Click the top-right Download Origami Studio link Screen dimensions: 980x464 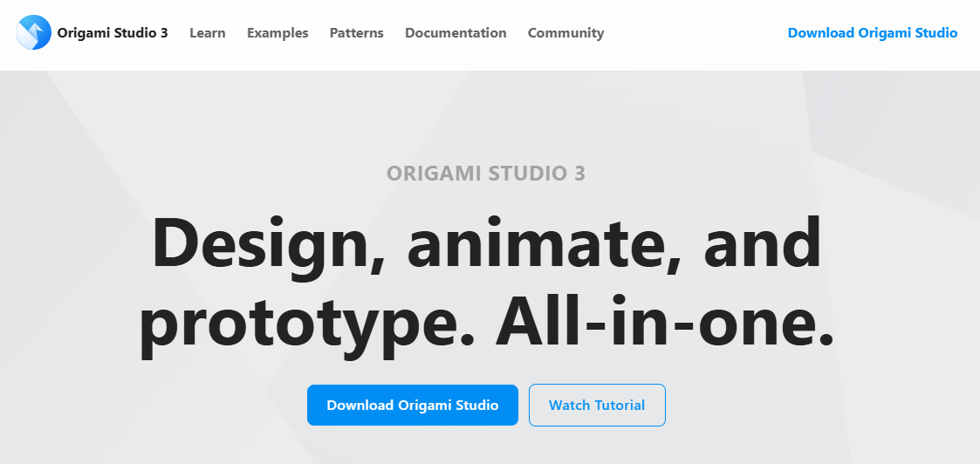tap(873, 33)
